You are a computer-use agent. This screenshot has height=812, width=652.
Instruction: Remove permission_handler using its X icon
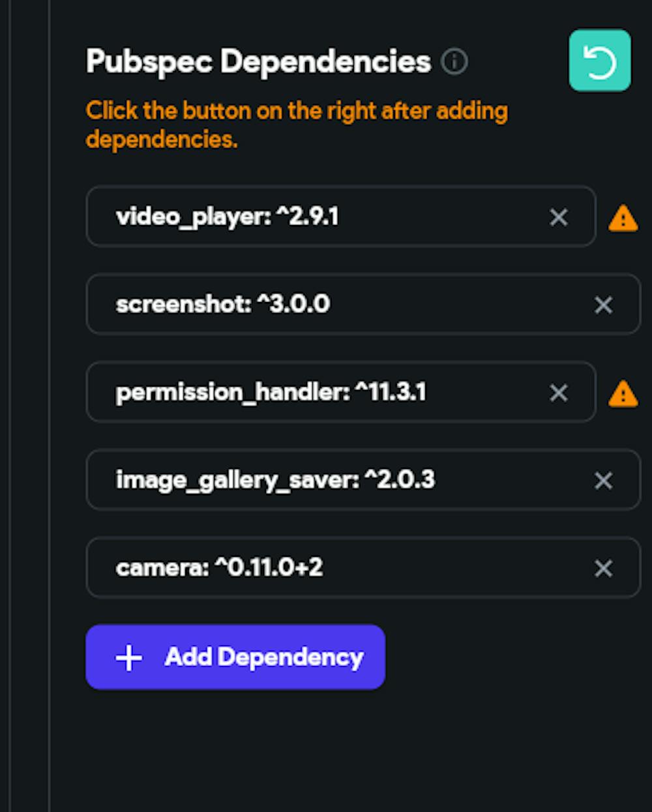[x=559, y=393]
